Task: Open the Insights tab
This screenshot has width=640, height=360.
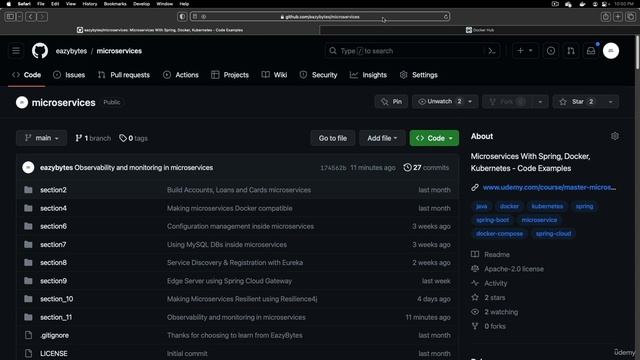Action: point(368,75)
